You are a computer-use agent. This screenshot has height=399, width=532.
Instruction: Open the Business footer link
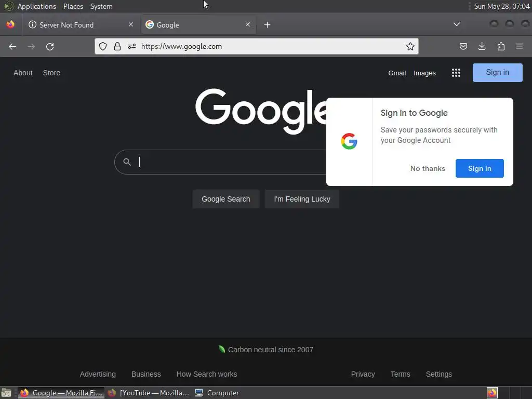coord(146,374)
